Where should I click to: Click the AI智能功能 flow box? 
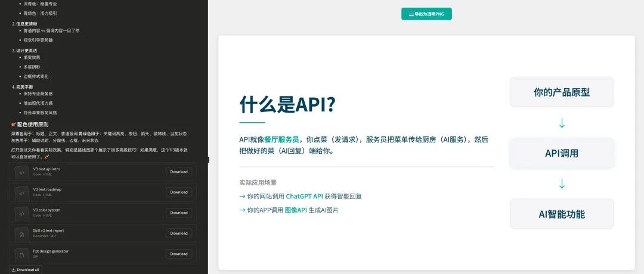click(562, 214)
